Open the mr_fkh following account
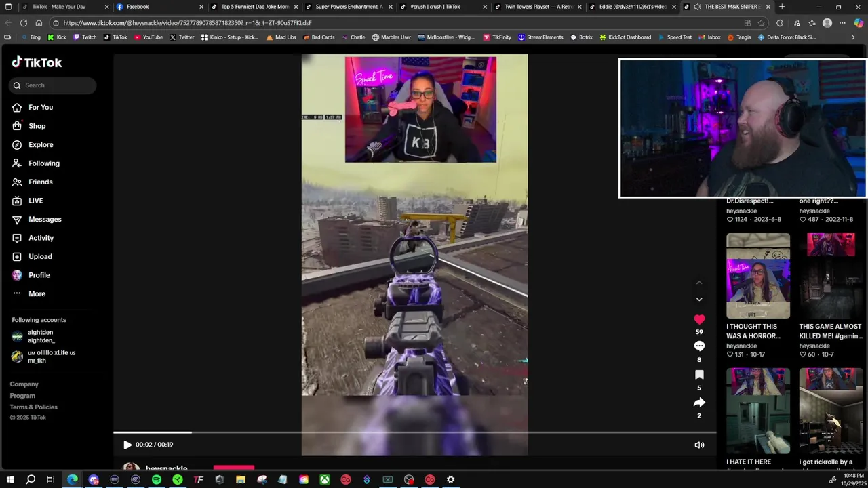Viewport: 868px width, 488px height. [44, 357]
